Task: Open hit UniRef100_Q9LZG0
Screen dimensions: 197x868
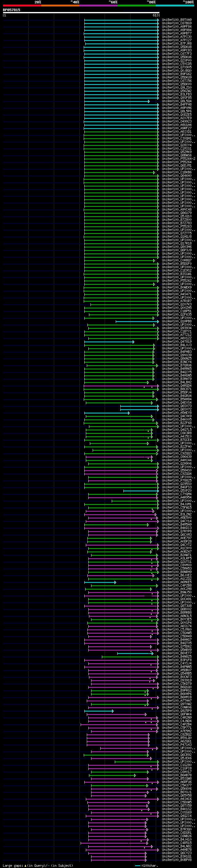Action: (x=177, y=88)
